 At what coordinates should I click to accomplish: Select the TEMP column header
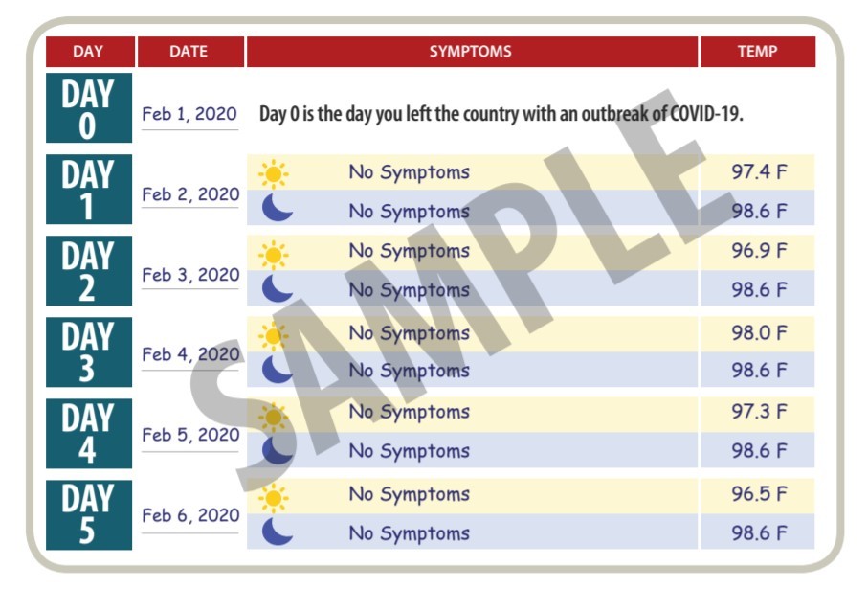pyautogui.click(x=757, y=52)
